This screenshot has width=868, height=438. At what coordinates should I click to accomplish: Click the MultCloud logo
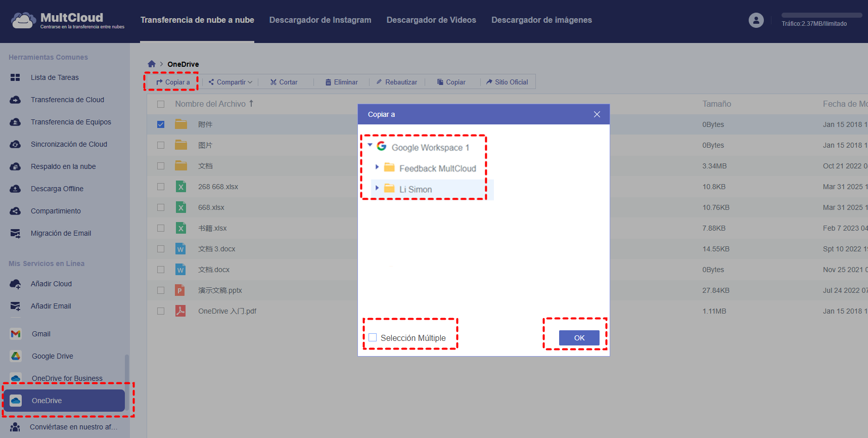pyautogui.click(x=68, y=20)
